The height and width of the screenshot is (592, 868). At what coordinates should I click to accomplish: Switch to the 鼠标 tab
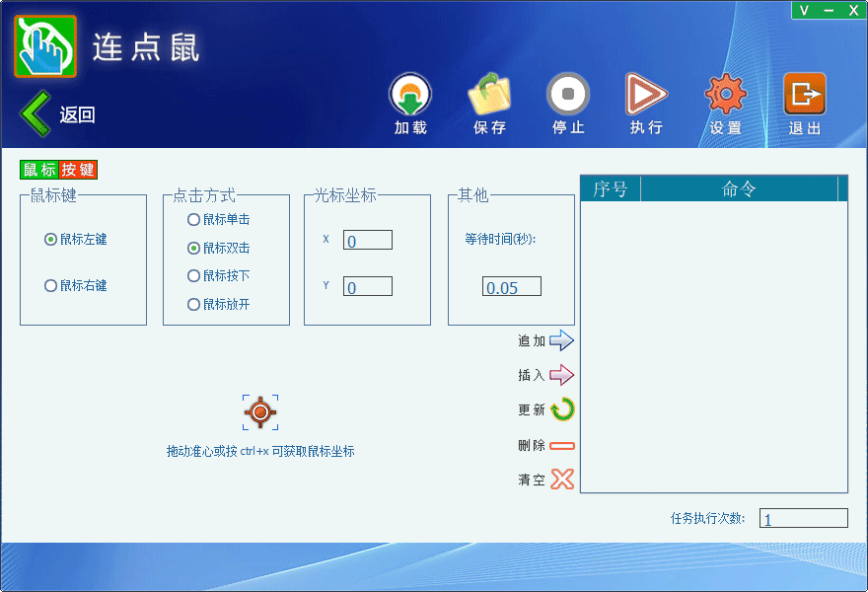coord(39,170)
